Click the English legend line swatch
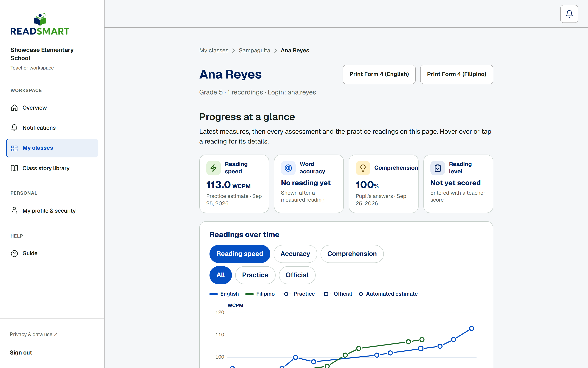 213,294
